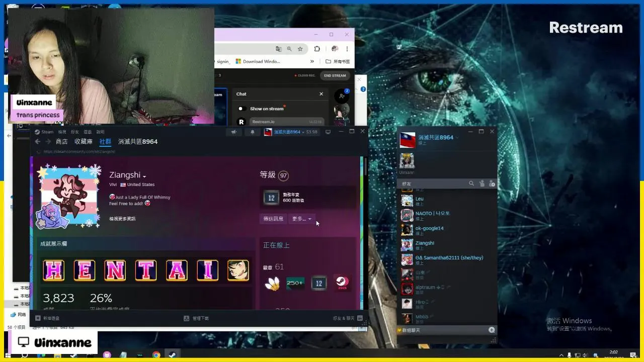Click 檢視更多資訊 (View more info) link
The image size is (644, 362).
point(122,219)
